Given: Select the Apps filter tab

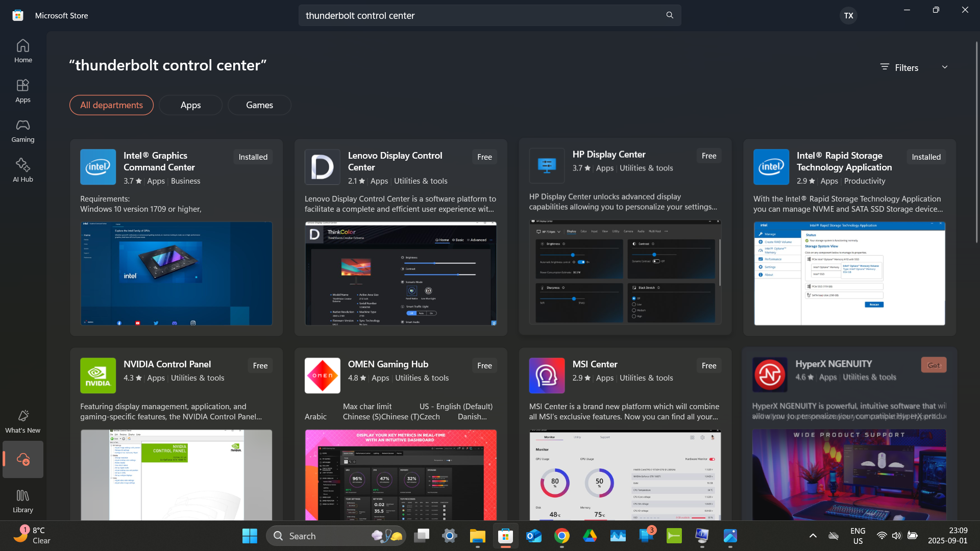Looking at the screenshot, I should click(x=190, y=105).
